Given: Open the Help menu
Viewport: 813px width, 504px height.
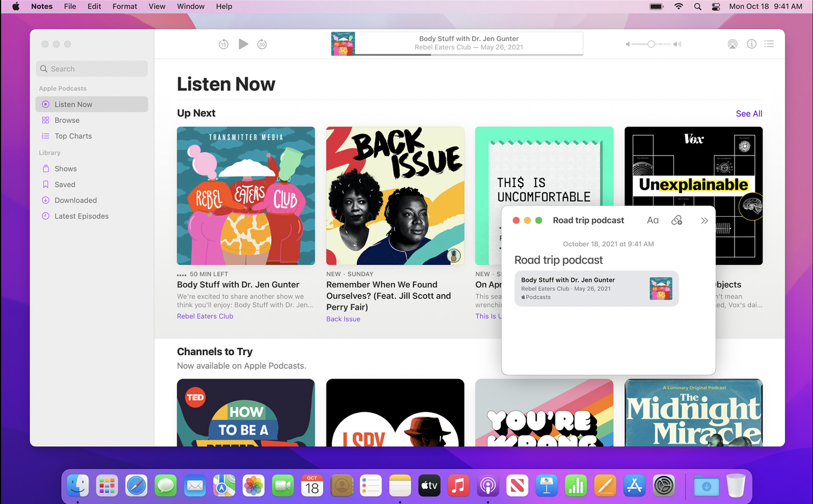Looking at the screenshot, I should point(224,7).
